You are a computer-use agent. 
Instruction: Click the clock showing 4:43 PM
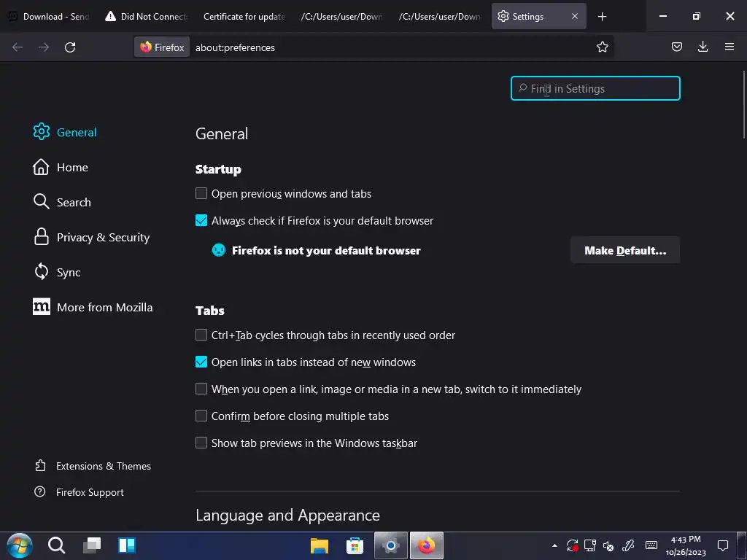coord(686,545)
